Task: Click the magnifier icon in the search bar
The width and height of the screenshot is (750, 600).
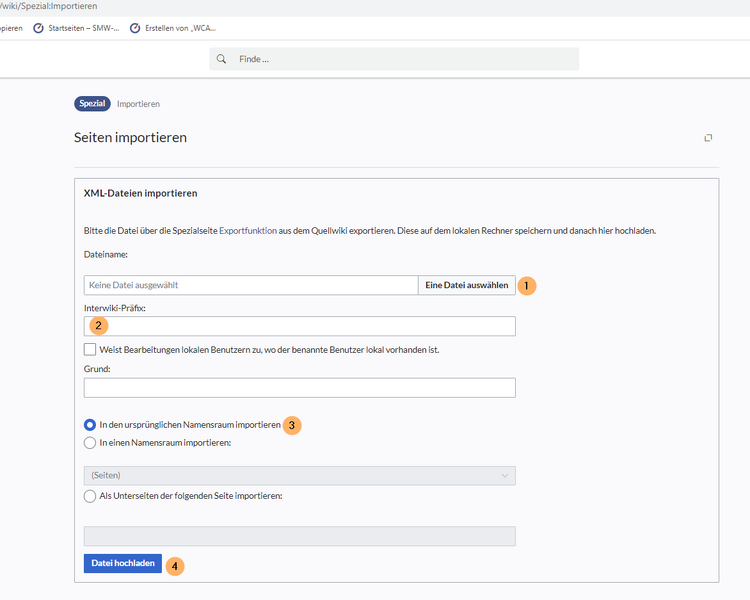Action: 222,59
